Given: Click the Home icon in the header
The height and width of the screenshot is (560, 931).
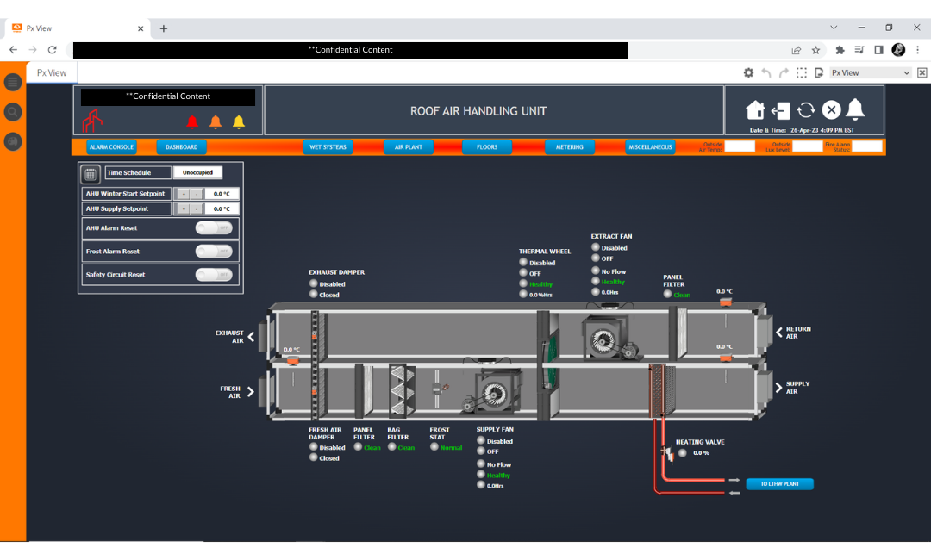Looking at the screenshot, I should tap(755, 110).
